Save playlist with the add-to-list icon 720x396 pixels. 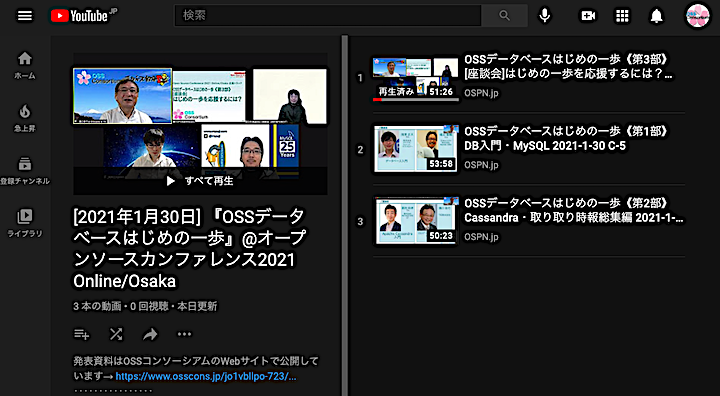[82, 334]
